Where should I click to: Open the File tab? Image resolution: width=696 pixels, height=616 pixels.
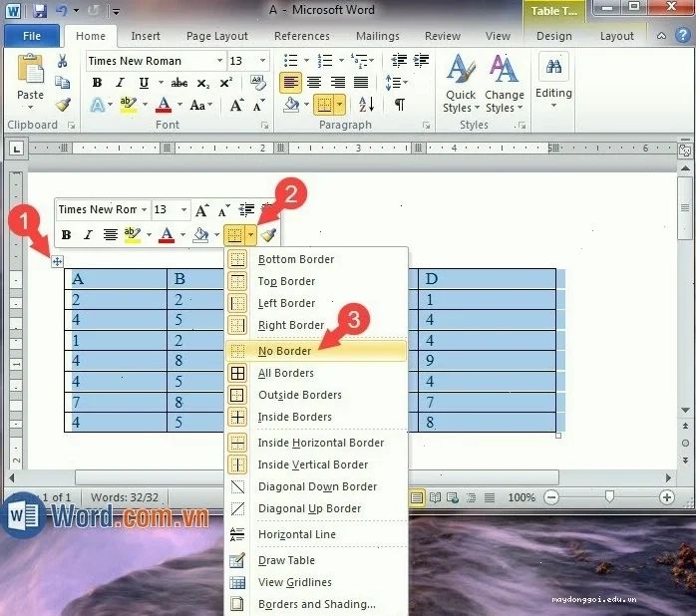32,36
